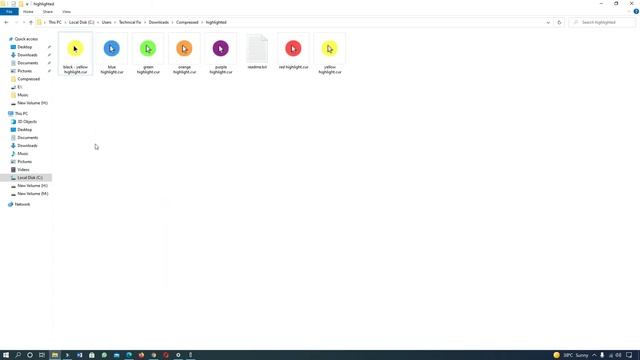Select the readme.txt file
Image resolution: width=640 pixels, height=360 pixels.
(257, 51)
